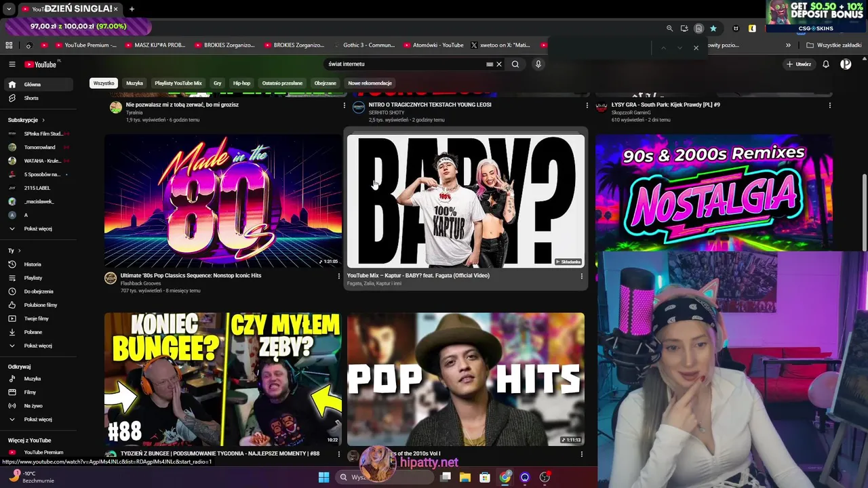Image resolution: width=868 pixels, height=488 pixels.
Task: Go to Główna home in sidebar
Action: [x=39, y=85]
